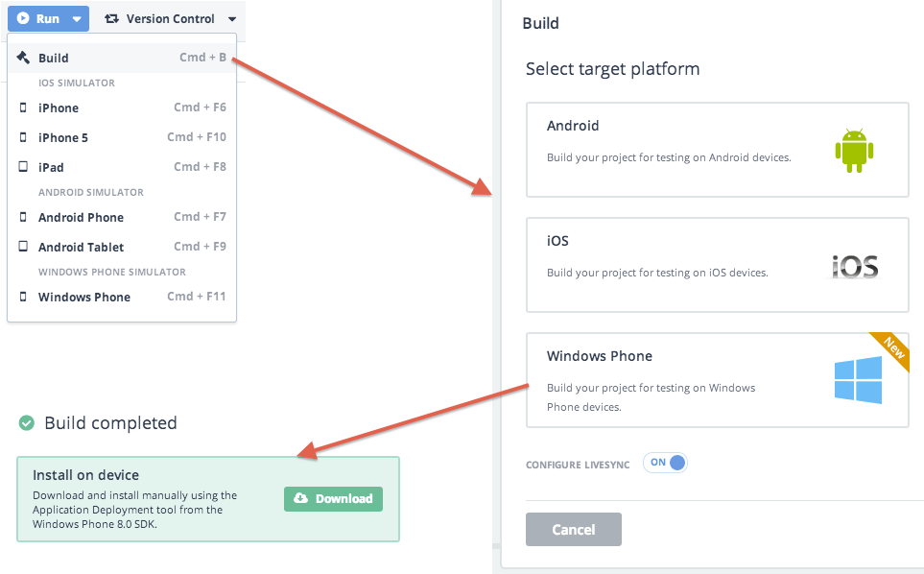Image resolution: width=924 pixels, height=574 pixels.
Task: Click the phone icon beside Windows Phone
Action: 23,297
